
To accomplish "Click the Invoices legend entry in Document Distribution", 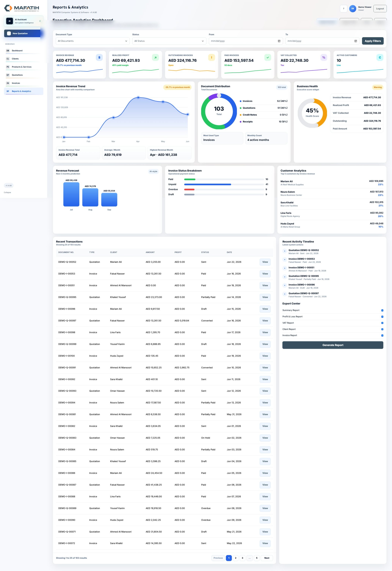I will click(x=263, y=101).
